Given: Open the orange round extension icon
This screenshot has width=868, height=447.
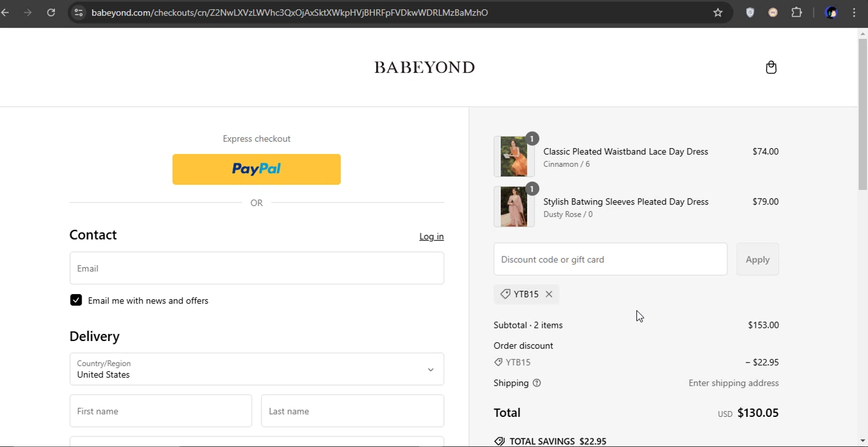Looking at the screenshot, I should tap(773, 12).
